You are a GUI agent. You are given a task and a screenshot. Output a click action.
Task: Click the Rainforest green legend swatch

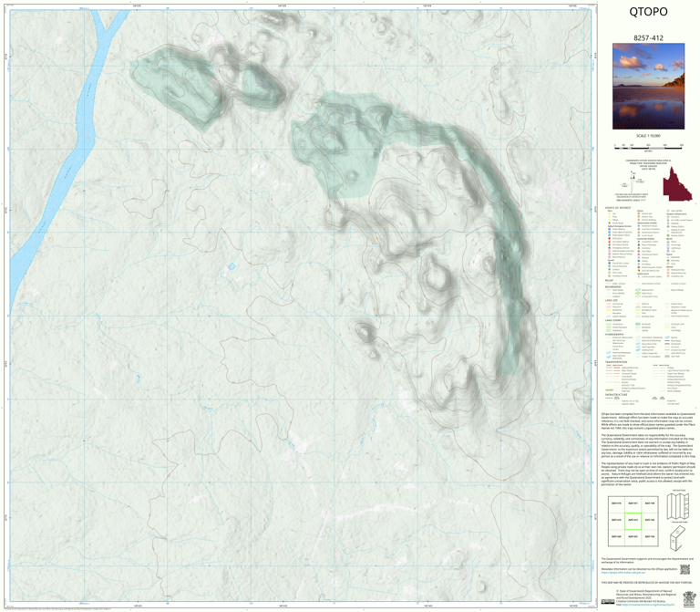(x=637, y=325)
